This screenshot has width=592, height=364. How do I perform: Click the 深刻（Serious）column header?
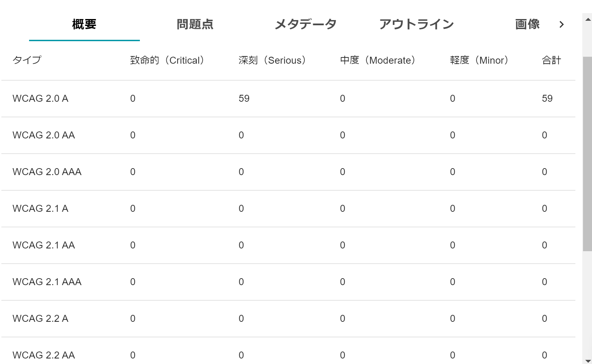pyautogui.click(x=272, y=60)
